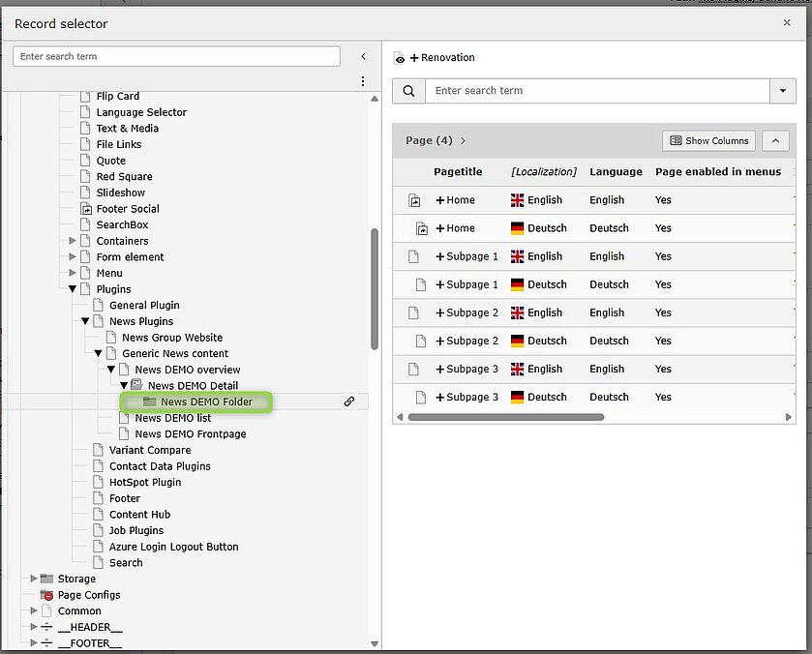Collapse the Page records table
This screenshot has height=654, width=812.
(x=775, y=141)
